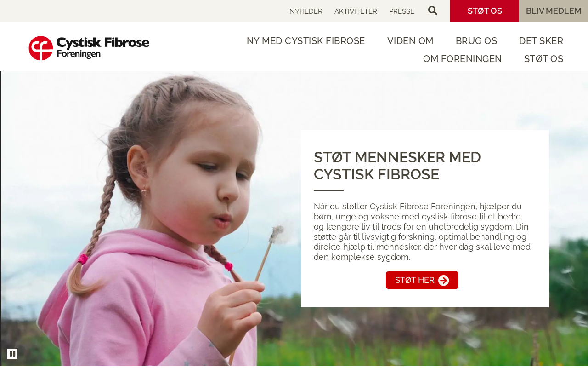Go to AKTIVITETER page
The image size is (588, 368).
pyautogui.click(x=356, y=11)
